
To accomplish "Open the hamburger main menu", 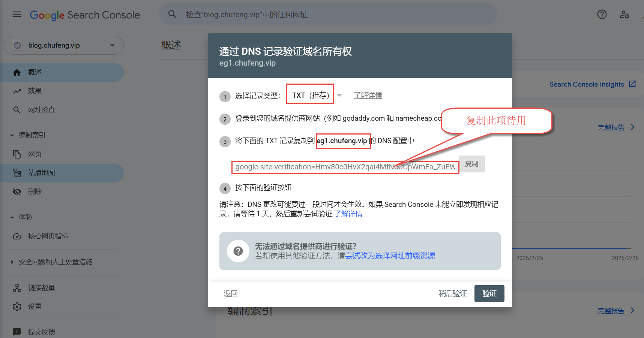I will tap(17, 15).
